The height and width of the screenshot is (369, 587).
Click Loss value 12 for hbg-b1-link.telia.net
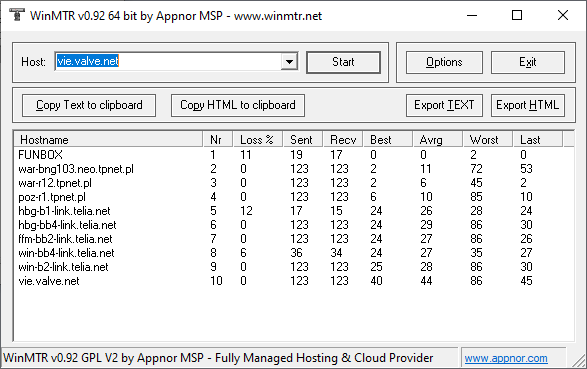[246, 211]
